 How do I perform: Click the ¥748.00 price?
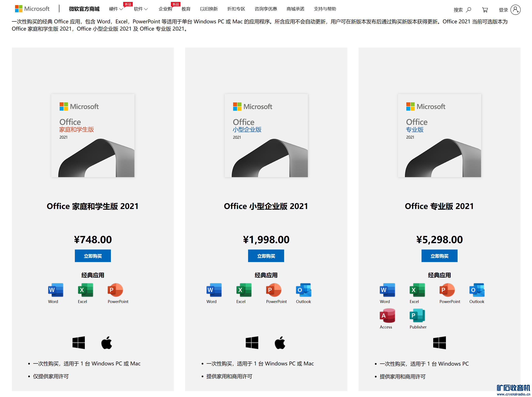click(x=93, y=240)
